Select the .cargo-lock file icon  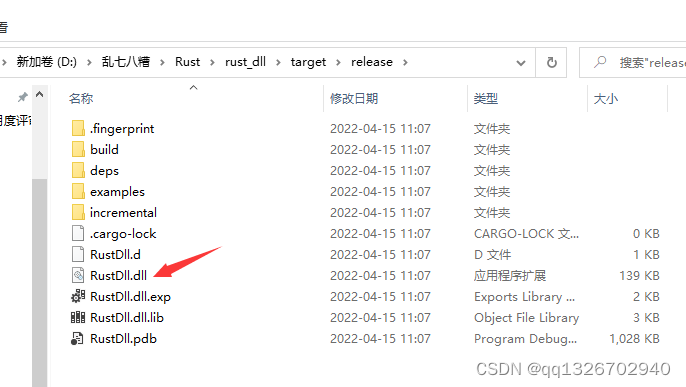(x=78, y=234)
